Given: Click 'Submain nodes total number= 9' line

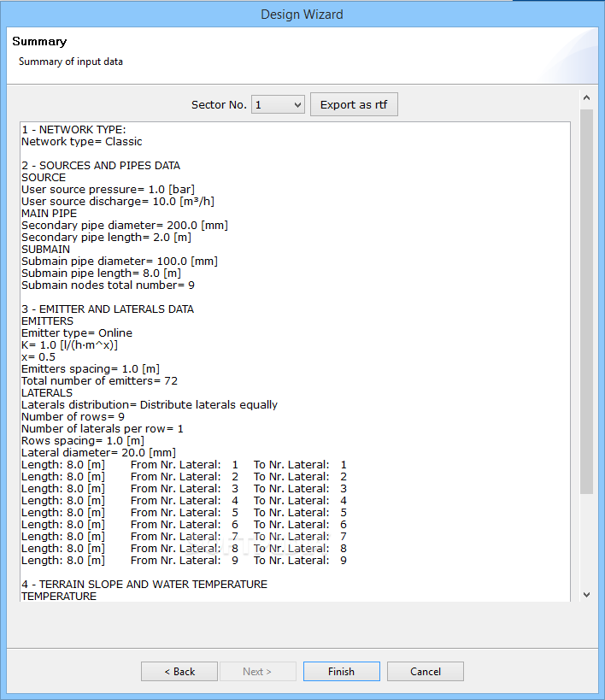Looking at the screenshot, I should (x=108, y=285).
